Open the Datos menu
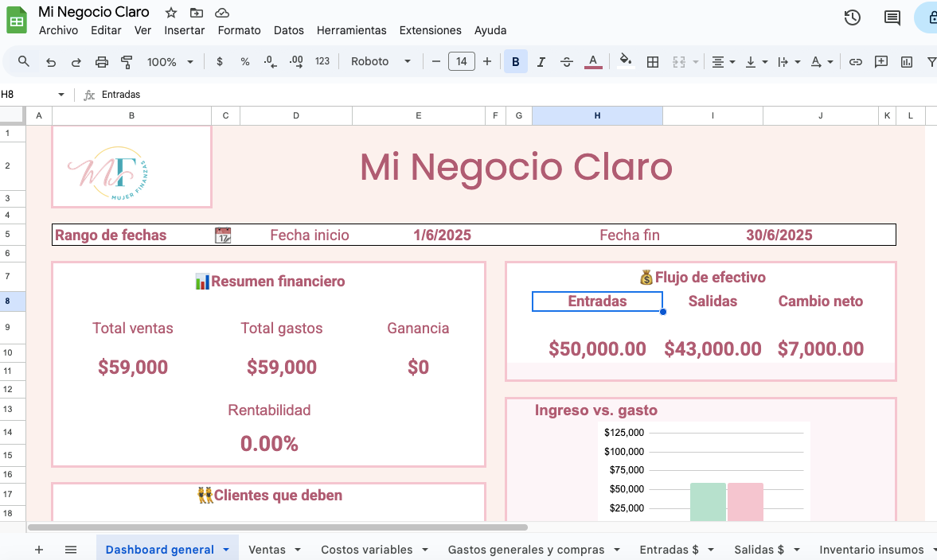937x560 pixels. [x=288, y=30]
